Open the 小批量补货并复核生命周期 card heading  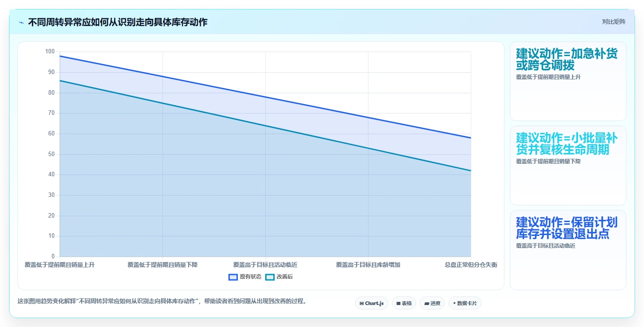567,144
